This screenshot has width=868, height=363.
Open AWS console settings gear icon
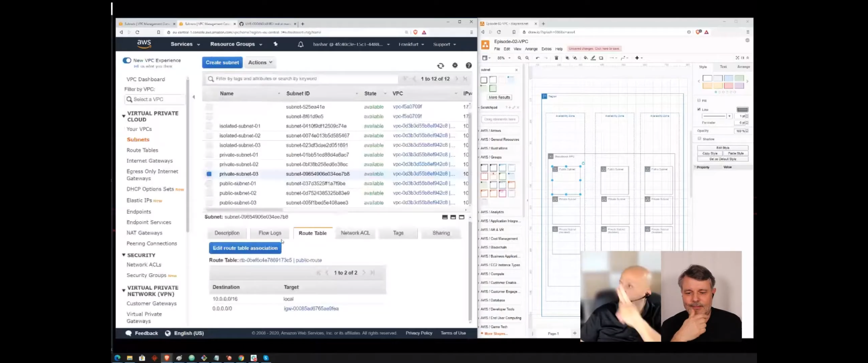(455, 65)
